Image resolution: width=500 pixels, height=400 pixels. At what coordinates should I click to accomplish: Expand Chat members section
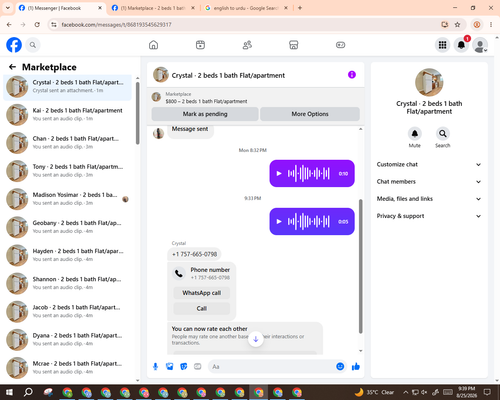429,182
